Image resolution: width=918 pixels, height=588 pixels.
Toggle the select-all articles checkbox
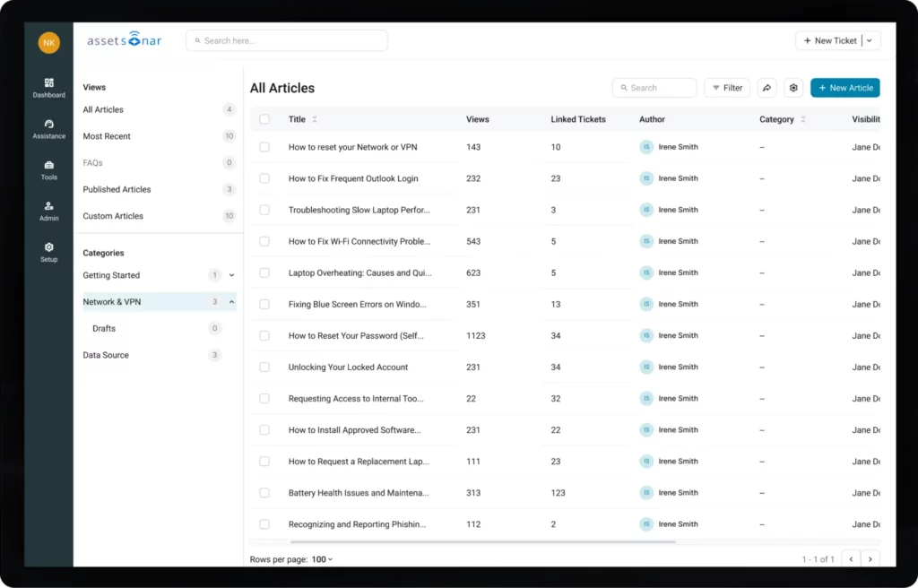click(264, 119)
